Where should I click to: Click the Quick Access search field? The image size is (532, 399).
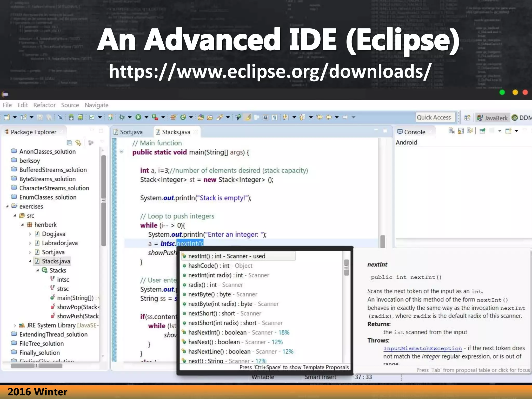click(x=435, y=117)
